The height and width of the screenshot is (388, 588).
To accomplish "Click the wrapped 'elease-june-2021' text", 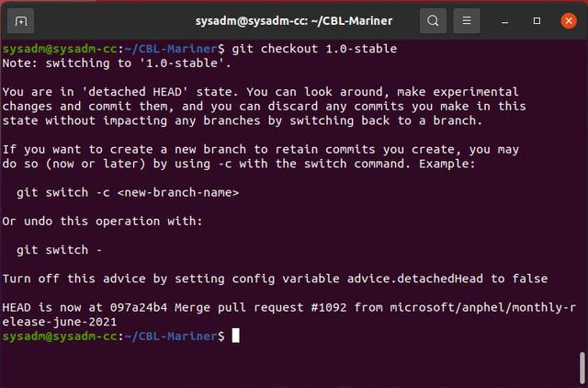I will point(59,322).
